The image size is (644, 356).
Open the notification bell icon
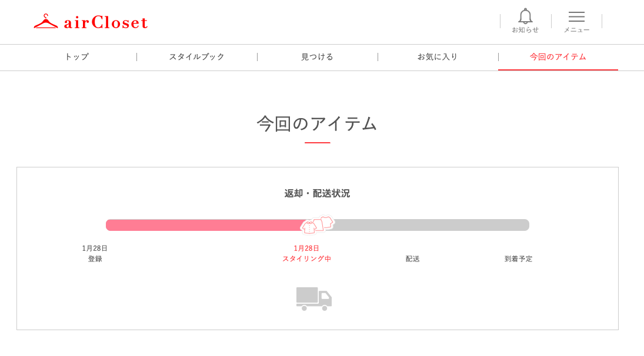(x=525, y=16)
